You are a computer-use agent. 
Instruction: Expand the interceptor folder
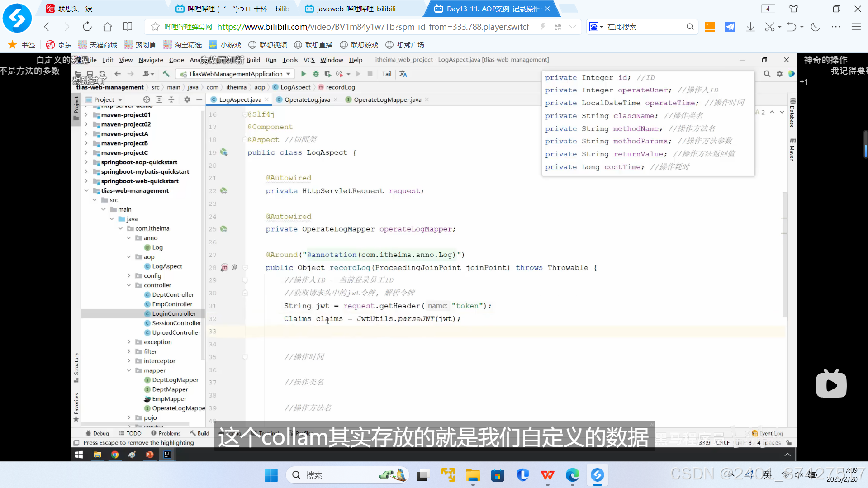tap(129, 361)
